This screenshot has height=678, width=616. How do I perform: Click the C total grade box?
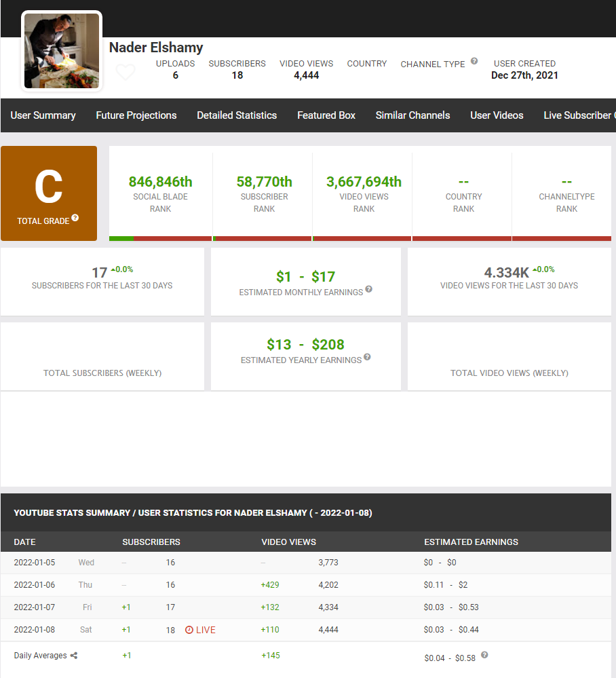(x=49, y=193)
